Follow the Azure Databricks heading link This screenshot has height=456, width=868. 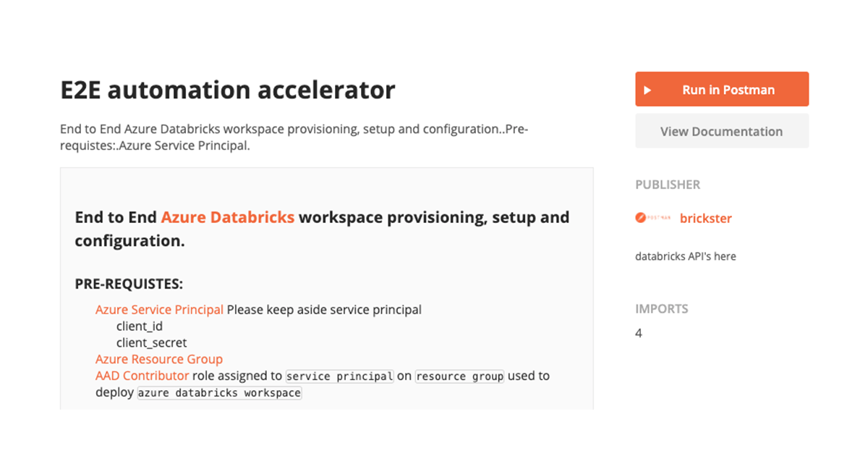[227, 217]
